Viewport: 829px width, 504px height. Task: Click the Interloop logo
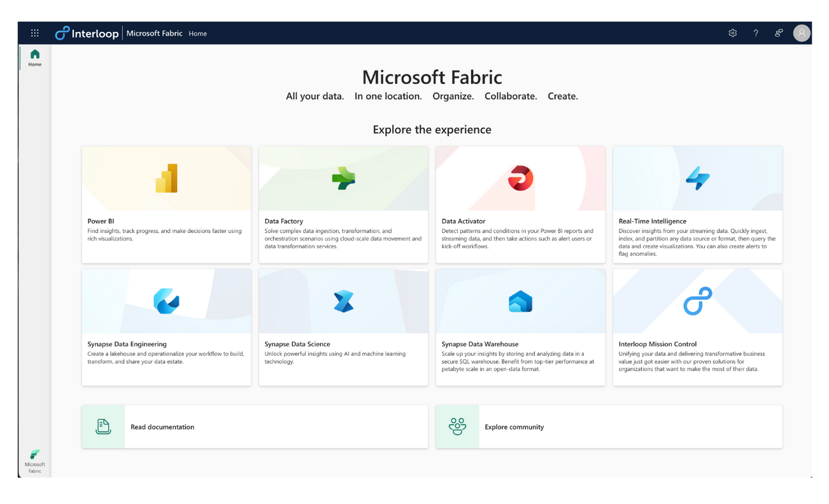[87, 33]
